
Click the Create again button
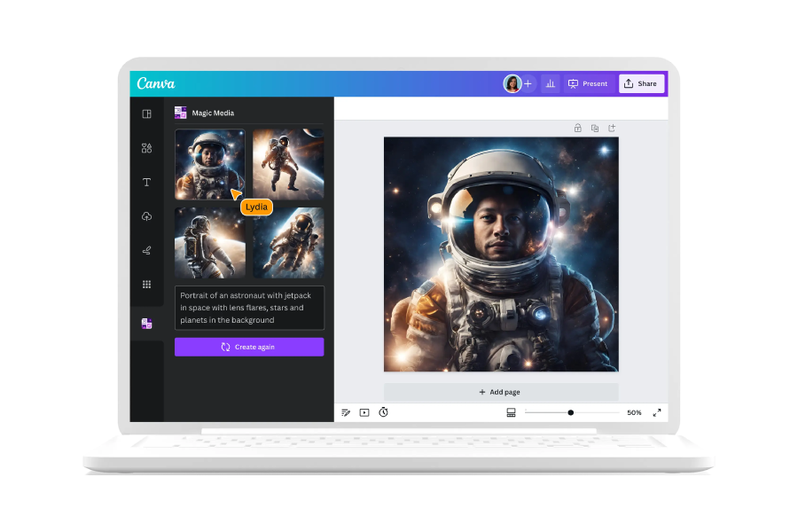[x=249, y=347]
